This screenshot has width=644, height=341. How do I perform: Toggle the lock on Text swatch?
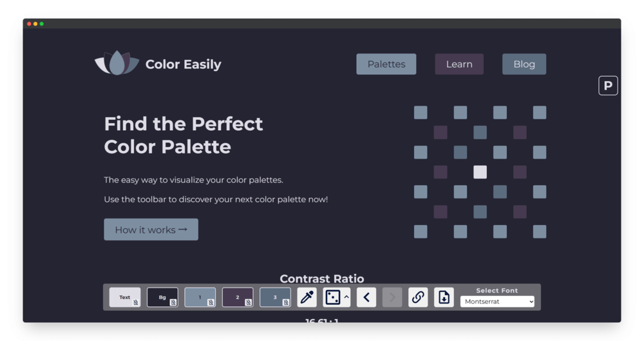click(135, 302)
